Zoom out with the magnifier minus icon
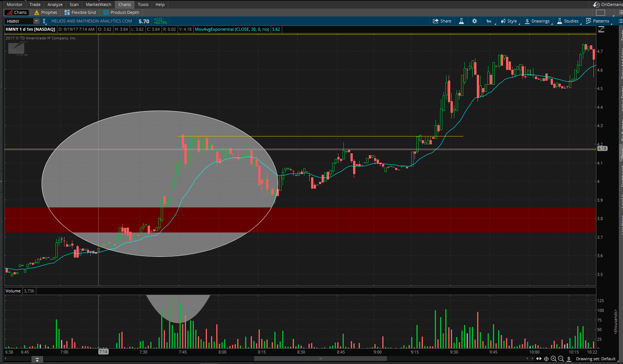Image resolution: width=623 pixels, height=364 pixels. pos(561,359)
